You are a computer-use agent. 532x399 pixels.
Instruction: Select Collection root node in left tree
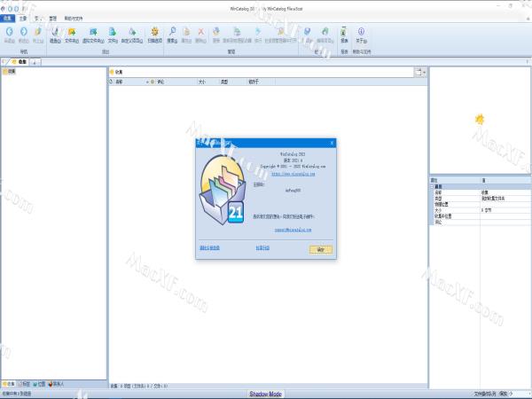(x=9, y=71)
